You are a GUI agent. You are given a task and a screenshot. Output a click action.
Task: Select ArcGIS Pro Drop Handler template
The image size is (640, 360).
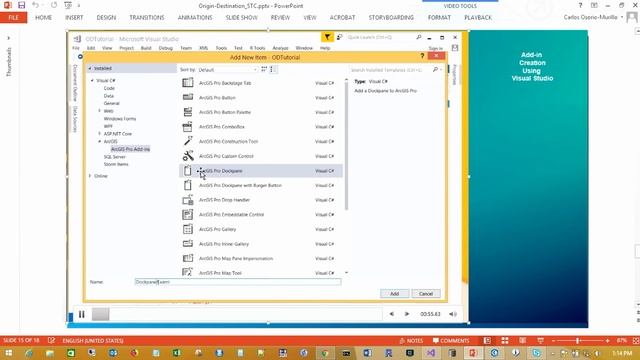[261, 200]
